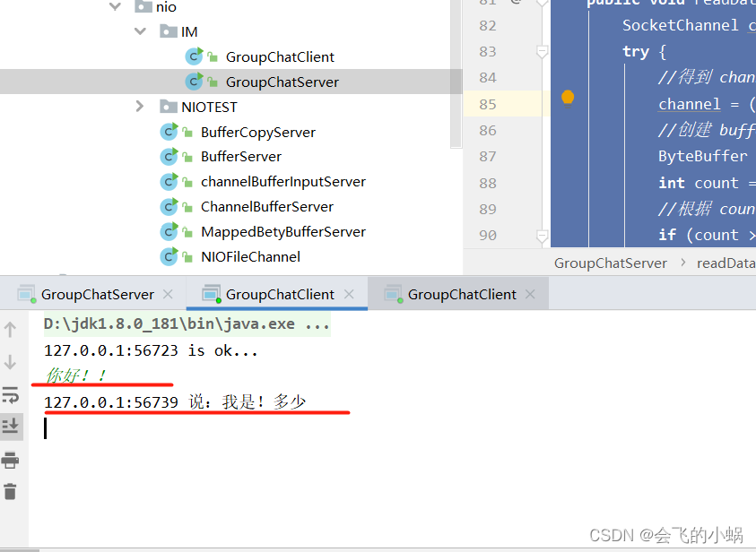This screenshot has height=552, width=756.
Task: Click GroupChatServer breadcrumb in editor
Action: coord(610,263)
